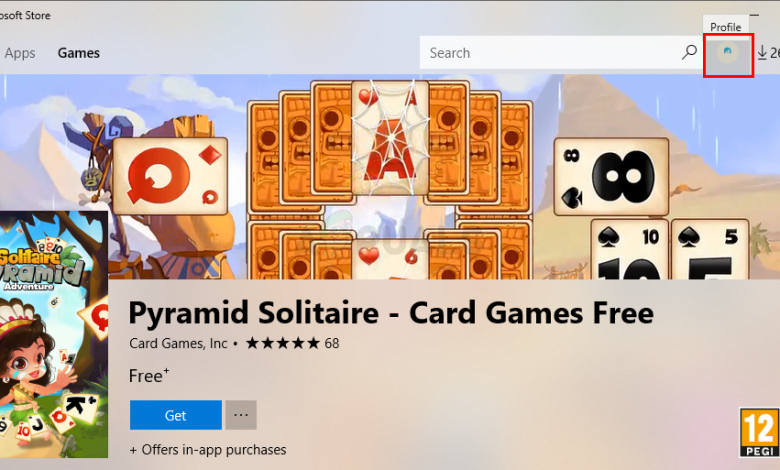Viewport: 780px width, 470px height.
Task: Click the search magnifying glass icon
Action: click(x=689, y=52)
